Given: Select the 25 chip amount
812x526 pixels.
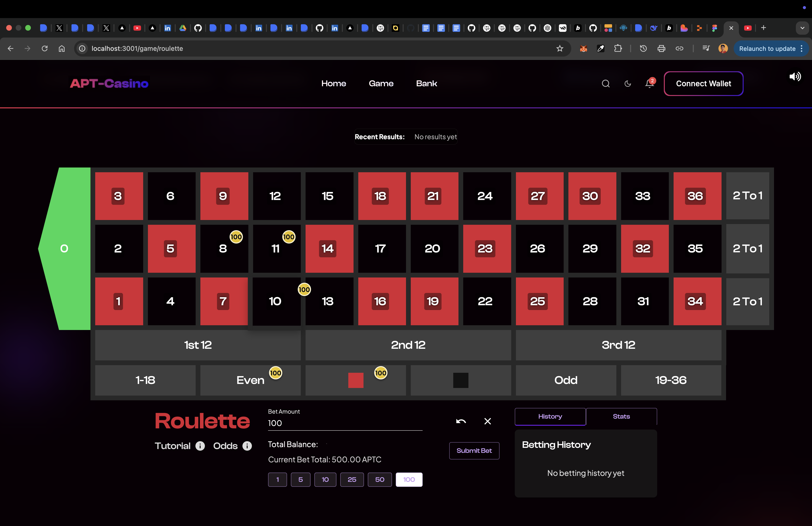Looking at the screenshot, I should pyautogui.click(x=352, y=480).
